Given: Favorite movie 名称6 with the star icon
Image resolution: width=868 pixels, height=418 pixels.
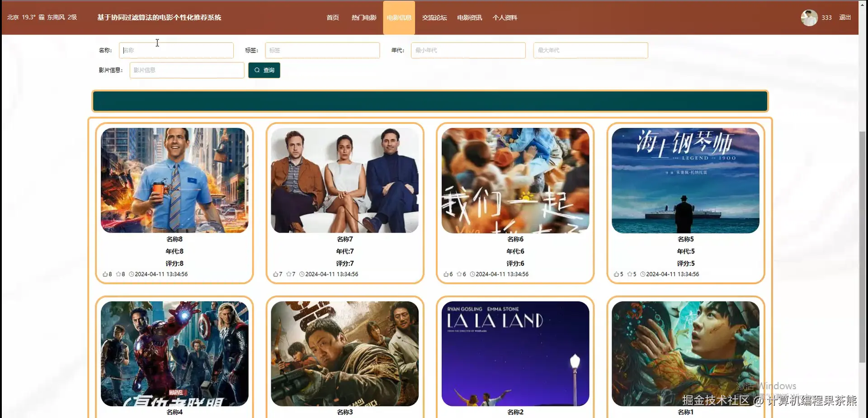Looking at the screenshot, I should (x=459, y=274).
